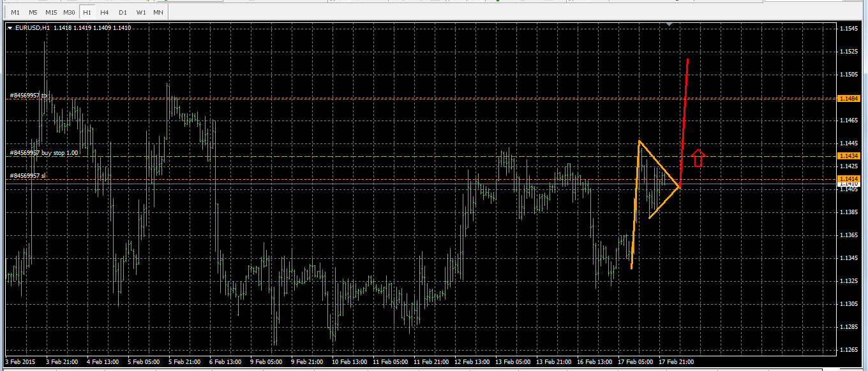This screenshot has height=371, width=868.
Task: Click the 9 Feb 21:00 time label
Action: [307, 361]
